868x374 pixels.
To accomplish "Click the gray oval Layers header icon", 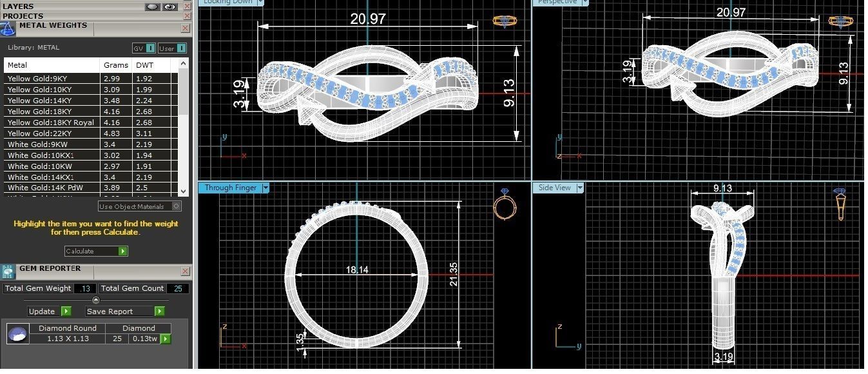I will coord(153,6).
